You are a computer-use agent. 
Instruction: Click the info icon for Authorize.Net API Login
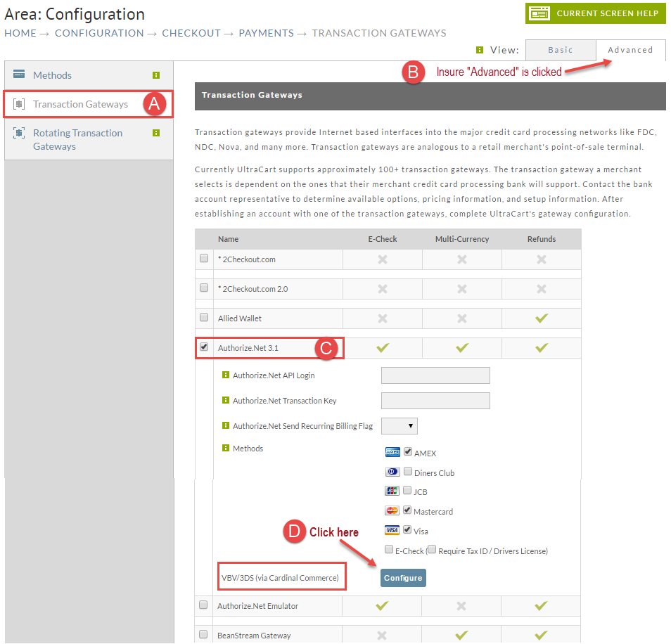(x=226, y=375)
